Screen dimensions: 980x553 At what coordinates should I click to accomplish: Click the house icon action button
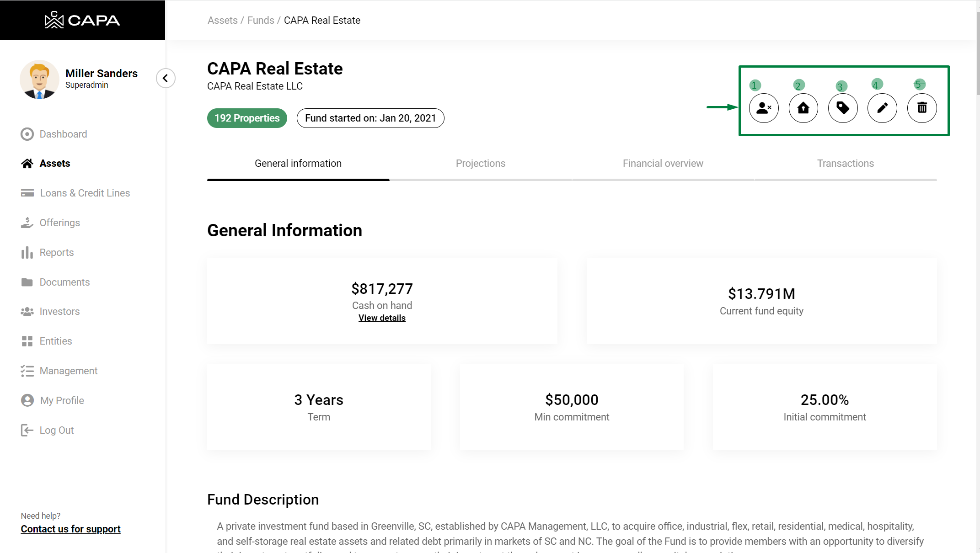(x=803, y=108)
